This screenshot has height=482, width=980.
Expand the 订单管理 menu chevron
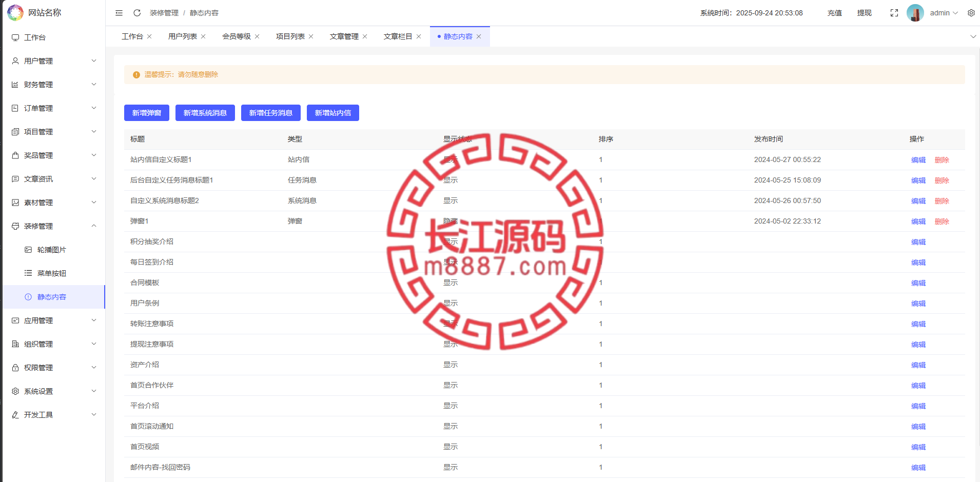click(94, 108)
